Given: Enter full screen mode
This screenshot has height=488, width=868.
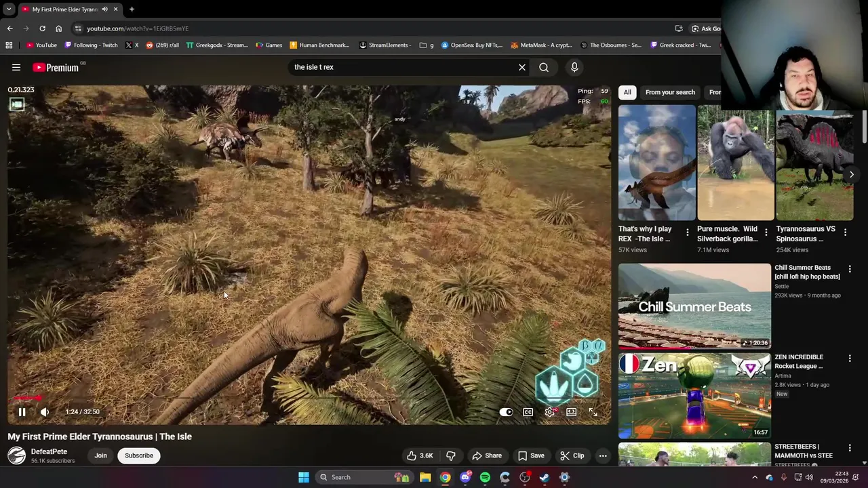Looking at the screenshot, I should tap(593, 411).
